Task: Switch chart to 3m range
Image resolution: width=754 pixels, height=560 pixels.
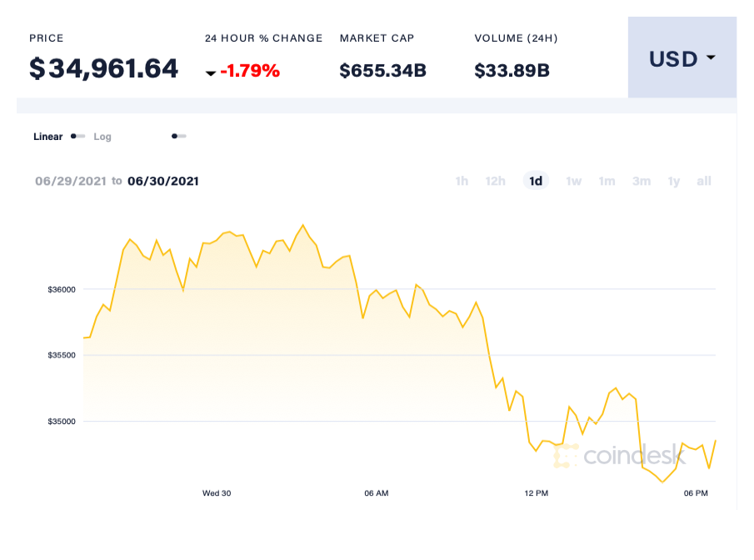Action: pyautogui.click(x=641, y=181)
